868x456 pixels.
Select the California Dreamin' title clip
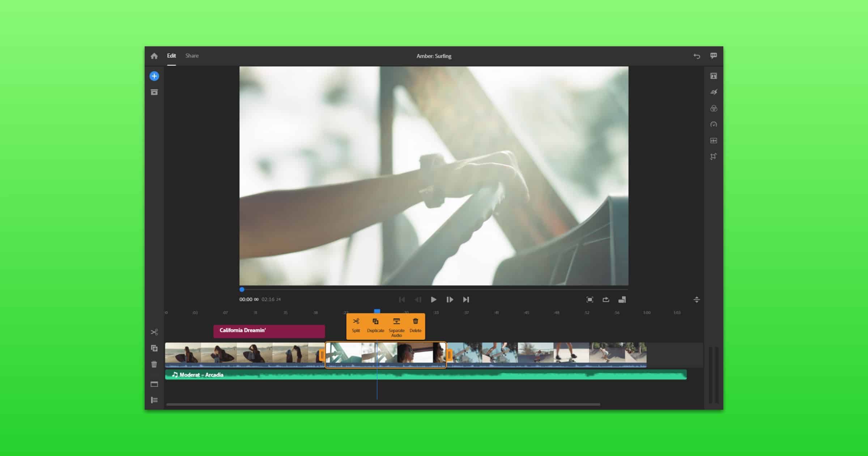tap(269, 331)
